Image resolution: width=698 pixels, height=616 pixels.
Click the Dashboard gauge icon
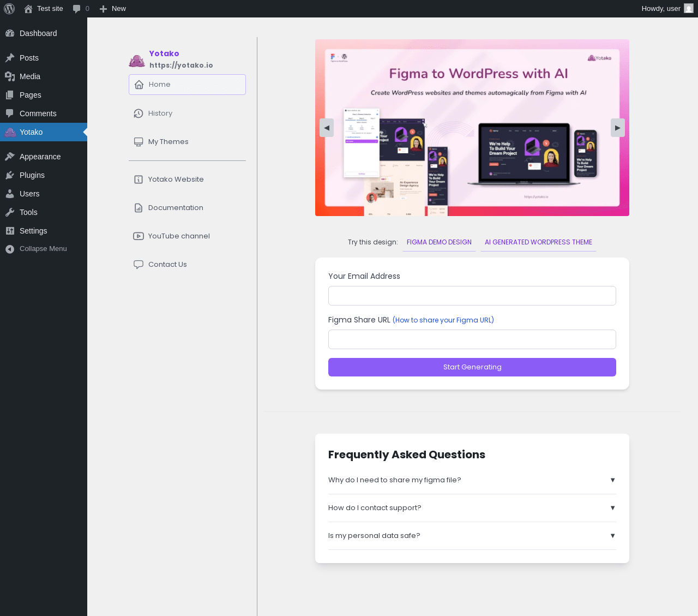point(10,33)
